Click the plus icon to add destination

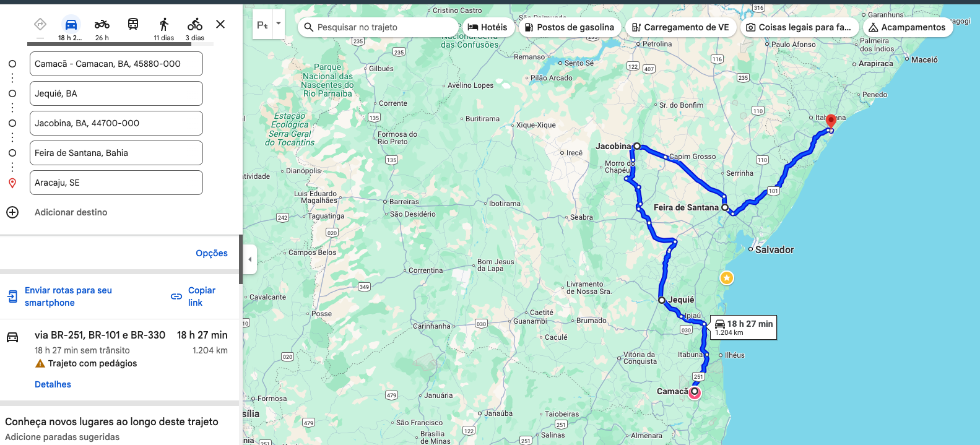point(12,212)
